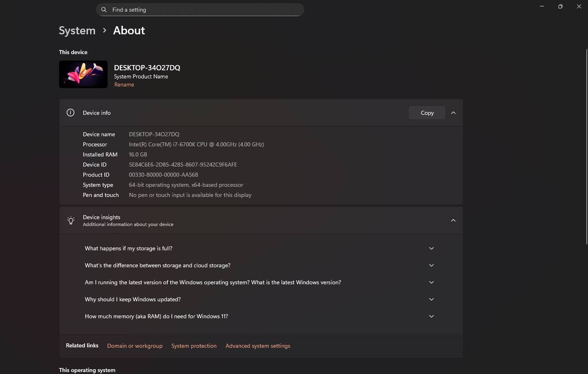Click the Intel Core i7-6700K processor value
The height and width of the screenshot is (374, 588).
[196, 144]
